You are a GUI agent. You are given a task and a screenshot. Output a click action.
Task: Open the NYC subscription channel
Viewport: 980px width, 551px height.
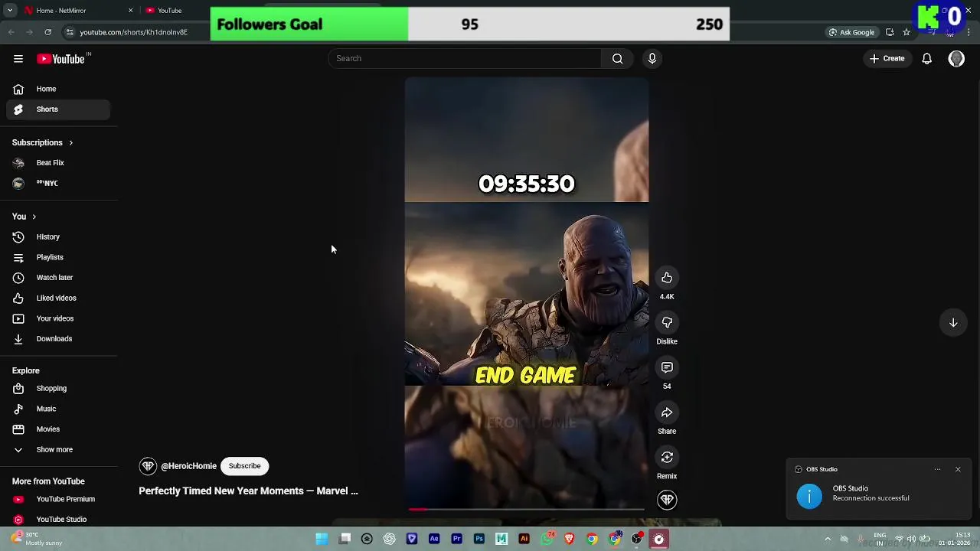click(58, 184)
